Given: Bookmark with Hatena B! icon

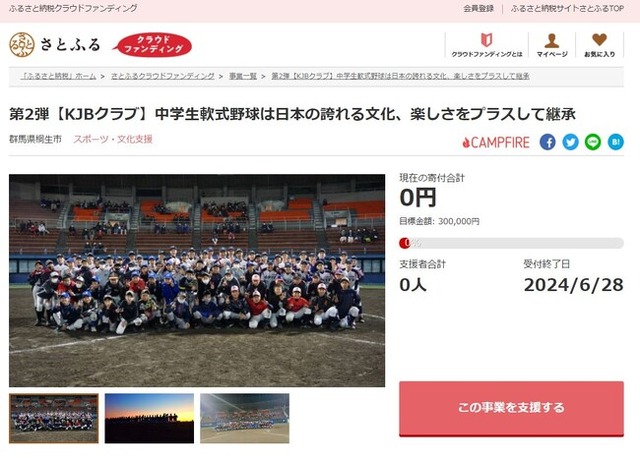Looking at the screenshot, I should [x=616, y=142].
